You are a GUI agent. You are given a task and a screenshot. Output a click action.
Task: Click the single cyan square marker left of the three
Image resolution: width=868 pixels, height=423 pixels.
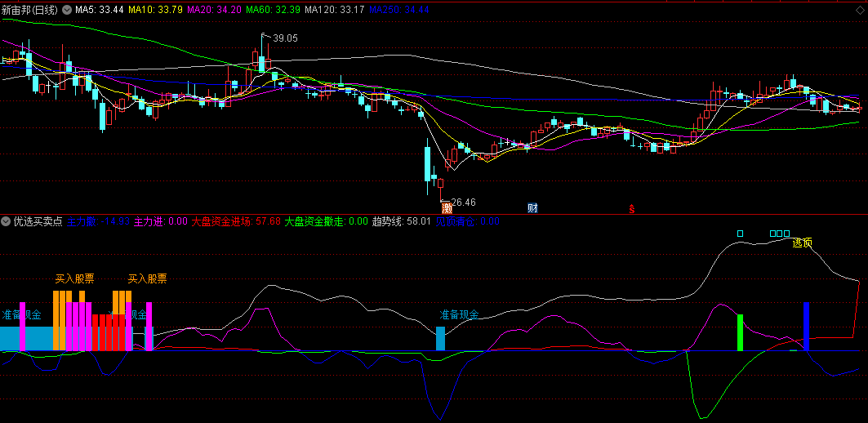click(740, 233)
